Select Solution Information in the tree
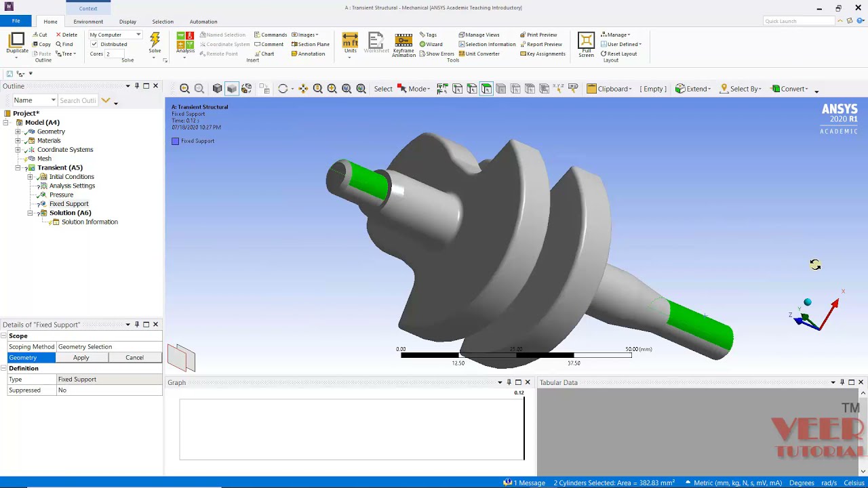The width and height of the screenshot is (868, 488). [x=90, y=222]
